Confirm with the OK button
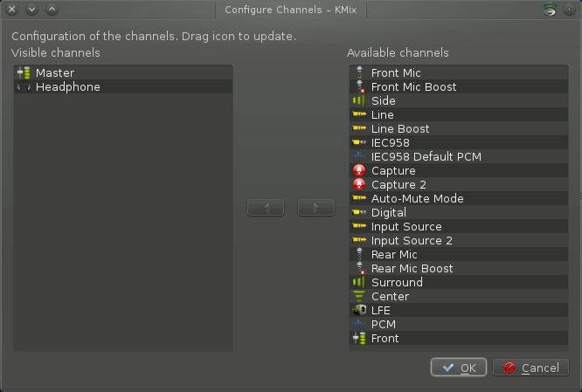Image resolution: width=582 pixels, height=392 pixels. point(459,368)
